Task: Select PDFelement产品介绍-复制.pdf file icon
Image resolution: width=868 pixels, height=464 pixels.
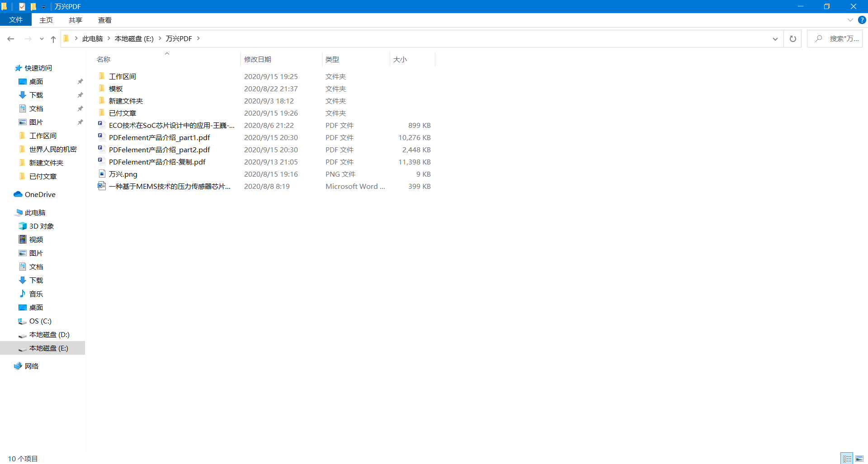Action: tap(102, 161)
